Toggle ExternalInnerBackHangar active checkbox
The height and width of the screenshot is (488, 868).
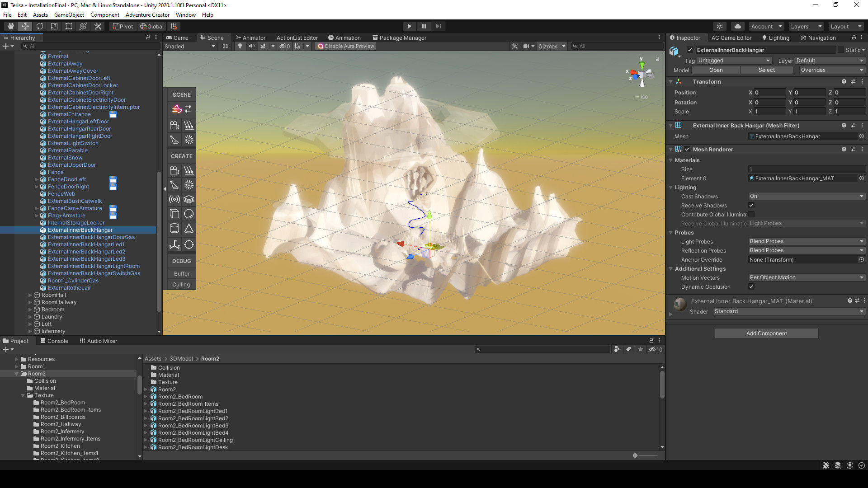690,50
